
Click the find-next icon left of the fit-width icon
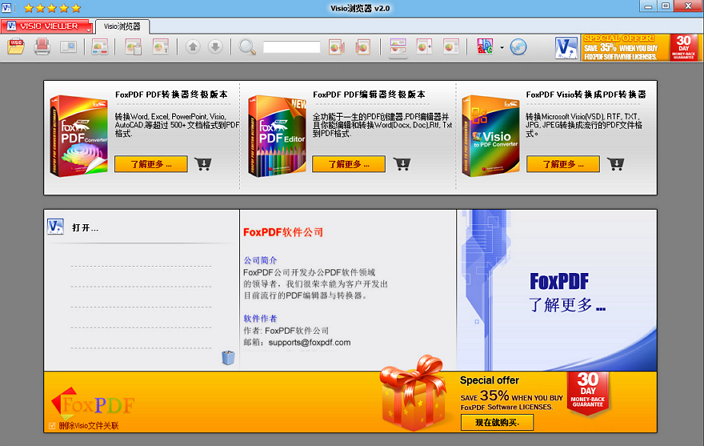point(363,47)
